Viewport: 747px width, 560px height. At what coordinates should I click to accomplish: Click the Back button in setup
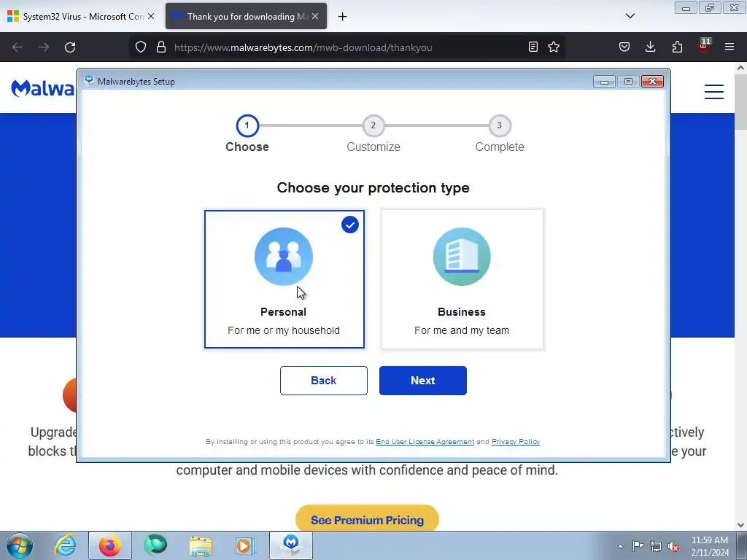323,381
